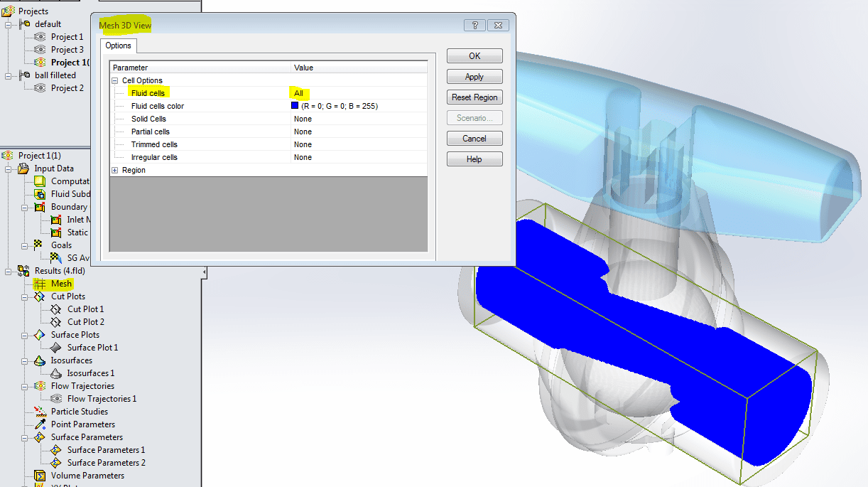Click the Surface Parameters icon
The width and height of the screenshot is (868, 487).
coord(40,437)
